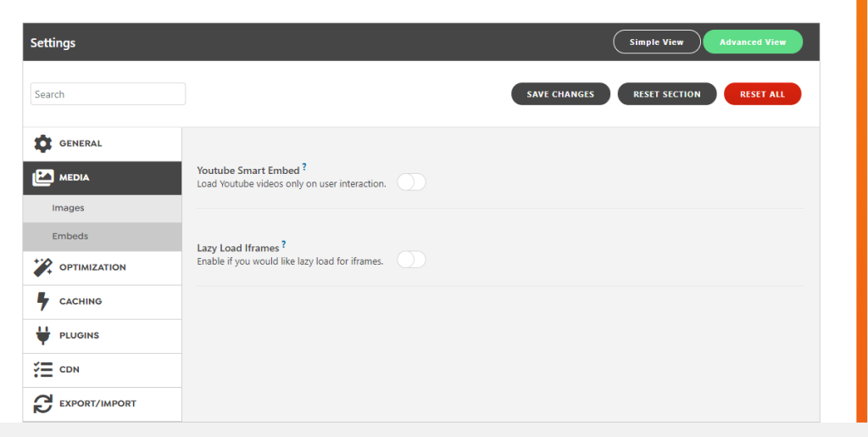Switch to Advanced View
Screen dimensions: 868x437
click(x=753, y=42)
